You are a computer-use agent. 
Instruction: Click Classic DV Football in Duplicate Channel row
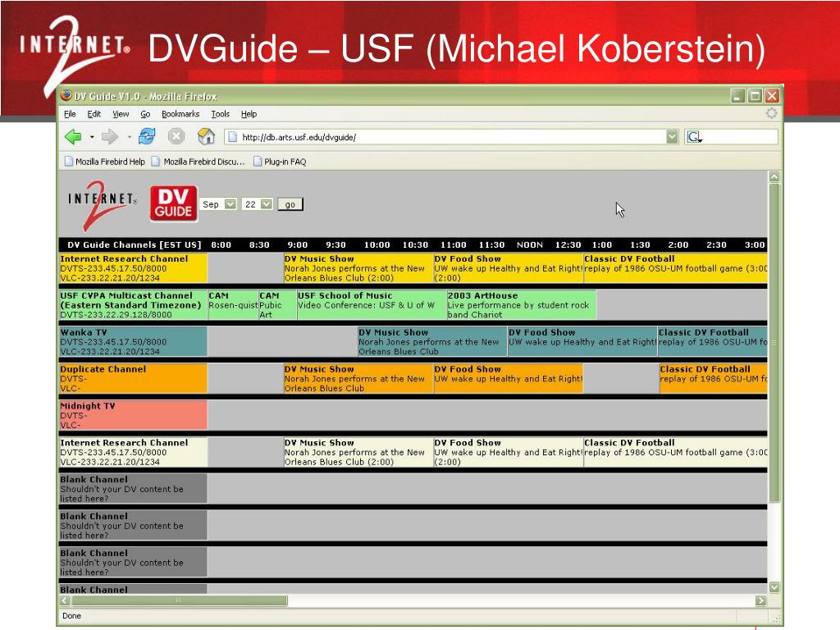pyautogui.click(x=714, y=379)
